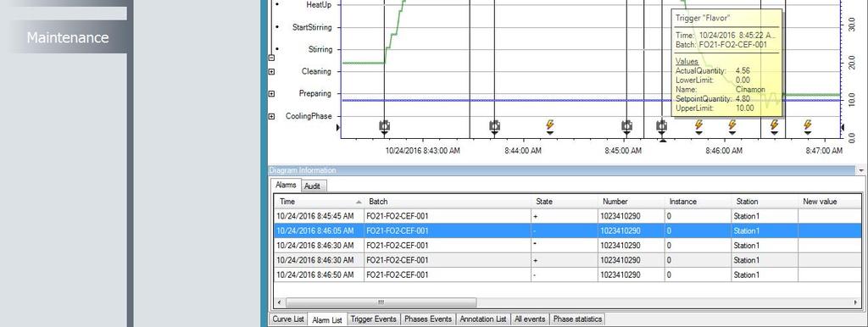The height and width of the screenshot is (327, 868).
Task: Click the horizontal scrollbar thumb in the alarm table
Action: click(381, 302)
